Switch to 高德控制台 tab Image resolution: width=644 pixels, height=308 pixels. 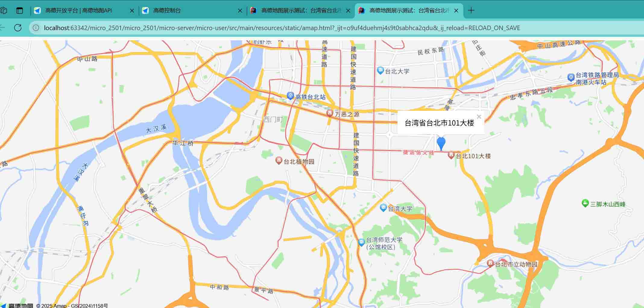(192, 11)
